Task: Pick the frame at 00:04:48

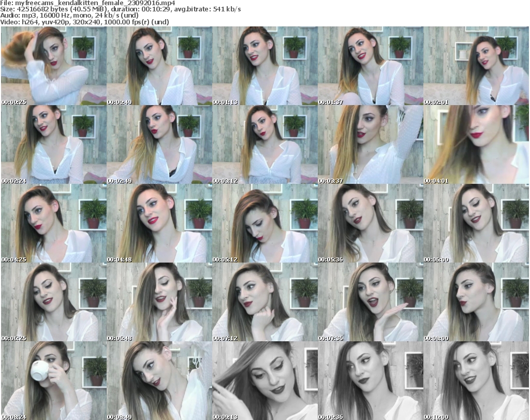Action: click(x=159, y=223)
